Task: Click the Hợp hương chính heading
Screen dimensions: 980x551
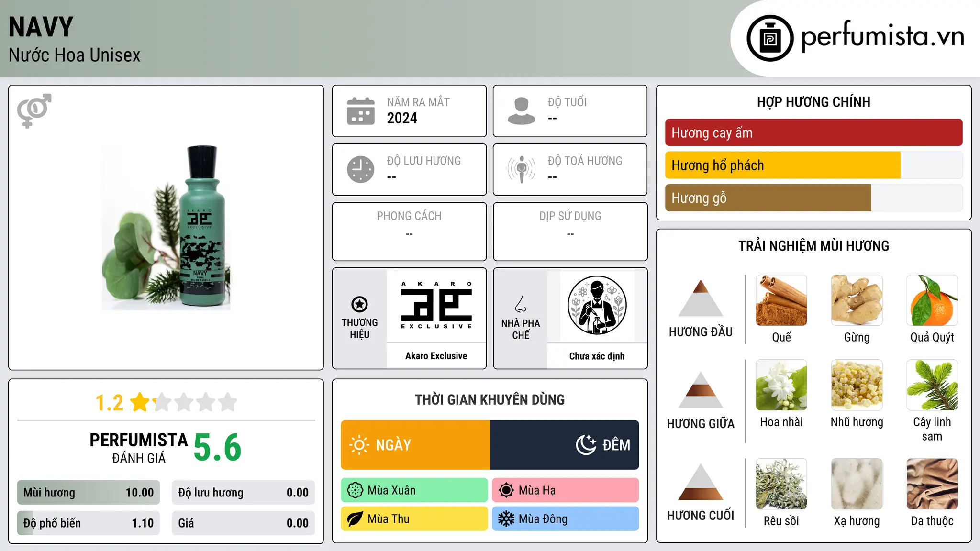Action: (x=813, y=102)
